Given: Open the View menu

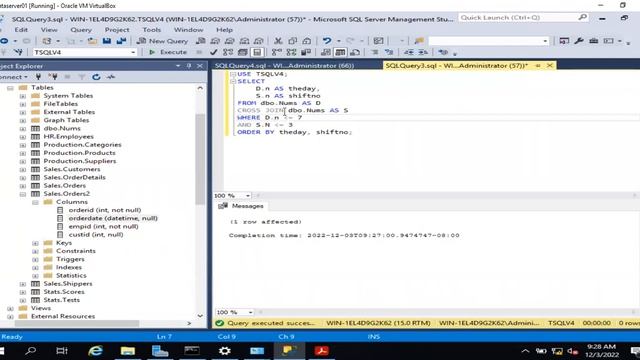Looking at the screenshot, I should [x=49, y=30].
